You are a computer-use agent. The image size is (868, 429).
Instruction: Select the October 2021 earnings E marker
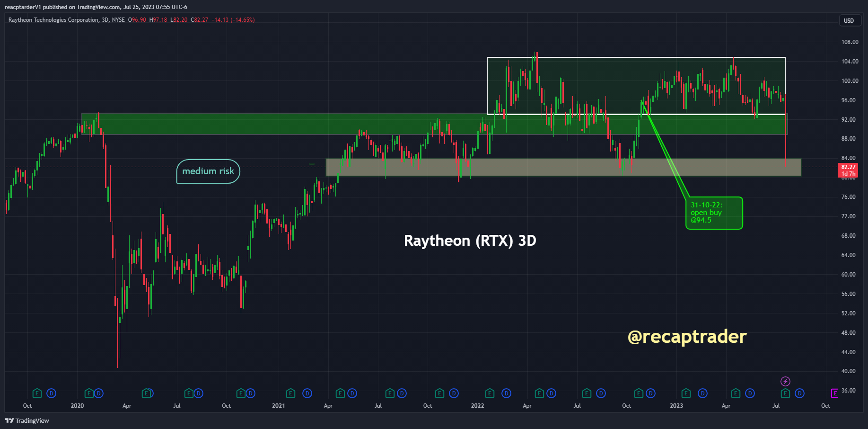[x=439, y=393]
